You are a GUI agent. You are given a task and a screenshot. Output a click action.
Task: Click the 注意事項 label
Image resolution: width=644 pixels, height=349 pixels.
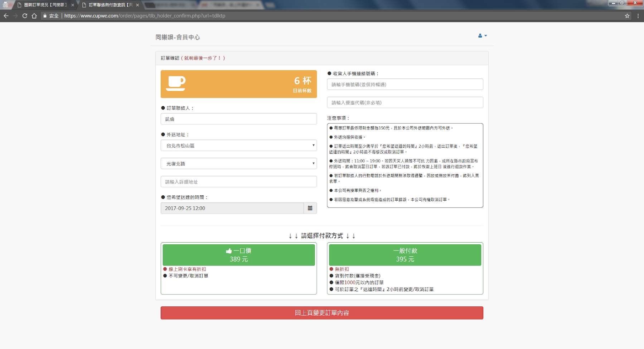click(x=338, y=118)
